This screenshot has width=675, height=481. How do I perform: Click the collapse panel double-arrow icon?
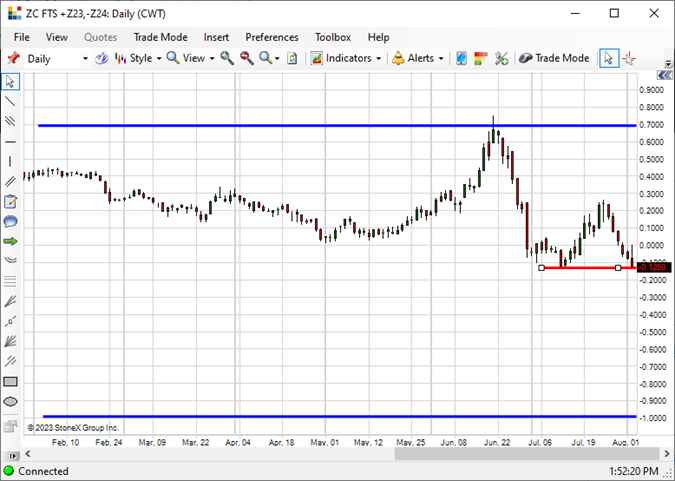point(664,76)
